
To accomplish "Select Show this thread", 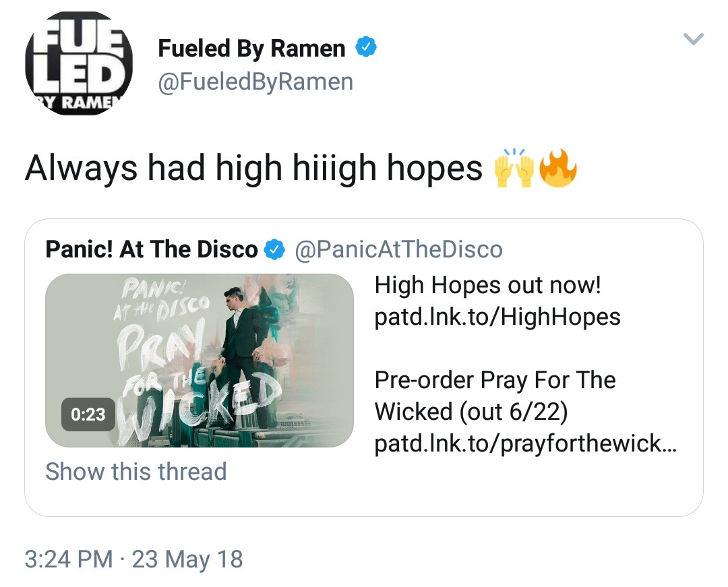I will pyautogui.click(x=136, y=472).
